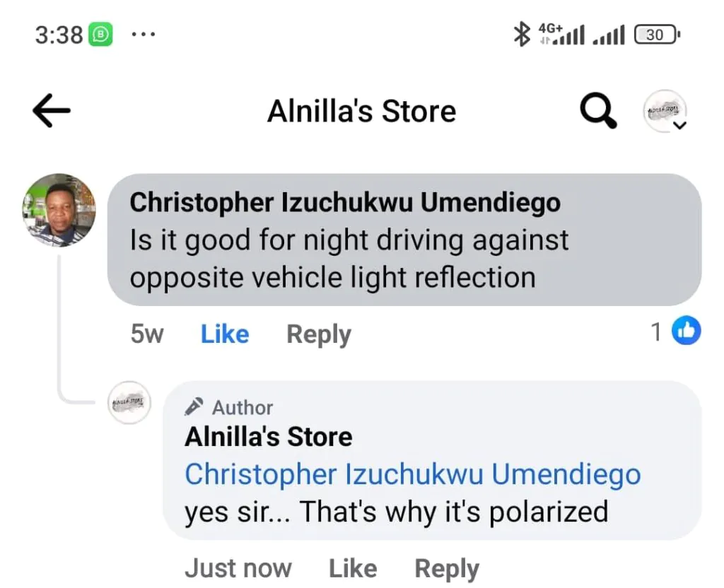
Task: Tap the Just now timestamp
Action: pyautogui.click(x=238, y=568)
